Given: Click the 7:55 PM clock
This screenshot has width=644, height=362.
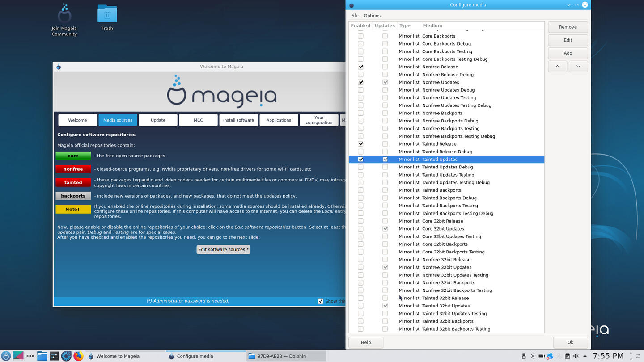Looking at the screenshot, I should pyautogui.click(x=608, y=356).
